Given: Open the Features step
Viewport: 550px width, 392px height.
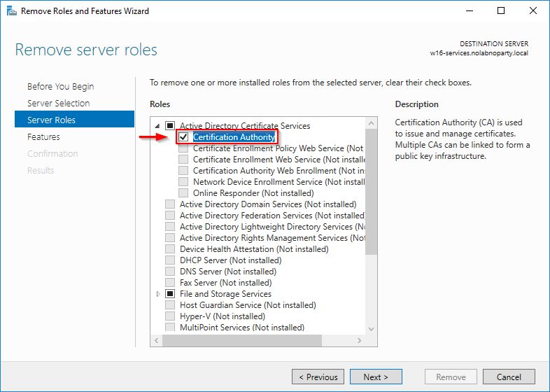Looking at the screenshot, I should pyautogui.click(x=43, y=137).
